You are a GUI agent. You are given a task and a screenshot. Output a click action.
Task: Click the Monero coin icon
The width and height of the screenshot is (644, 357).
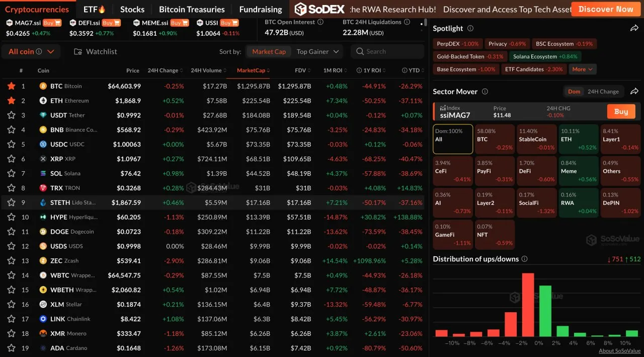point(43,334)
